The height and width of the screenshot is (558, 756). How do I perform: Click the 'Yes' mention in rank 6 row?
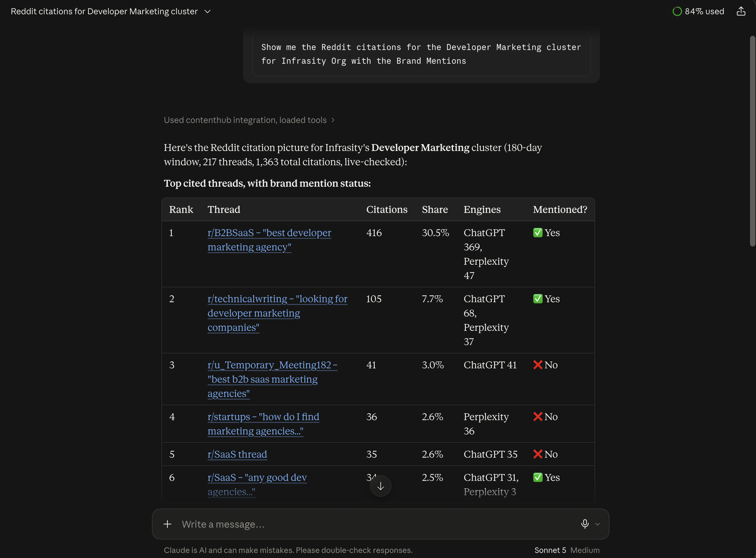(x=546, y=477)
